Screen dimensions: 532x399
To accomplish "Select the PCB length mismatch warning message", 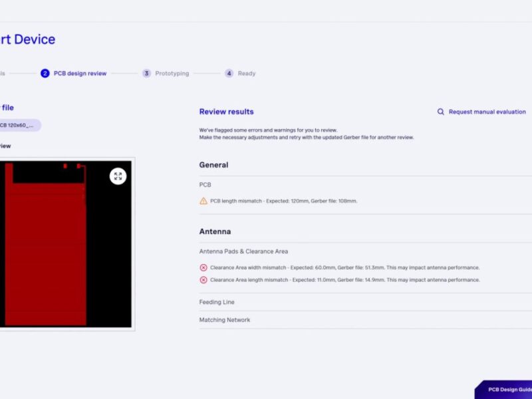I will click(x=283, y=201).
